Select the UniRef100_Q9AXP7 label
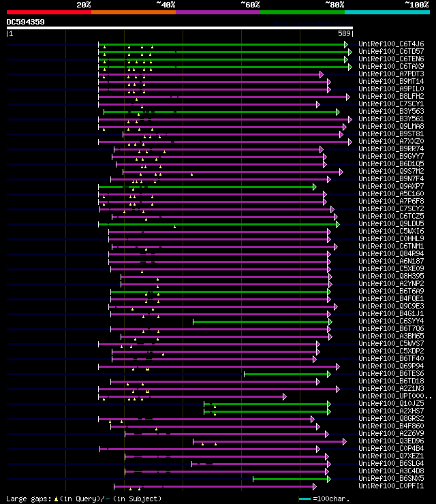 [x=391, y=186]
